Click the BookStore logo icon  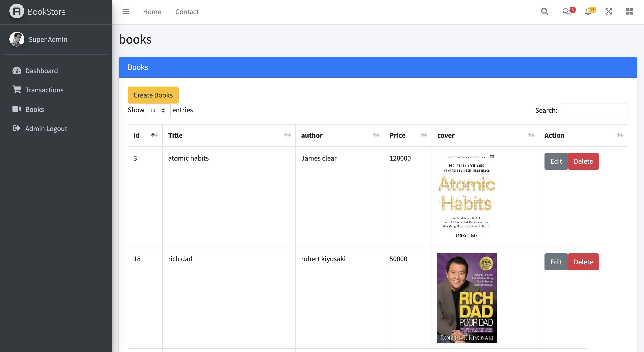pyautogui.click(x=17, y=11)
